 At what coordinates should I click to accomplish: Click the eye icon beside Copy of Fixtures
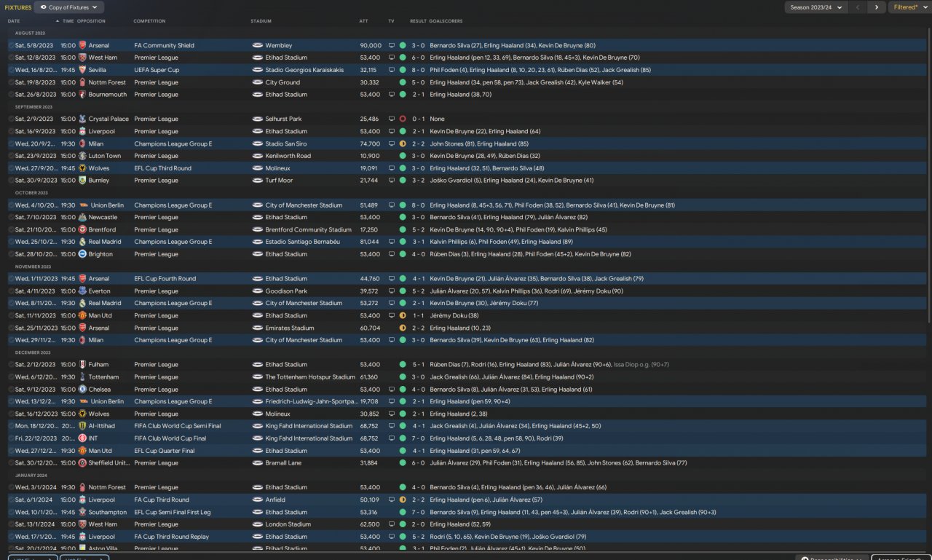tap(43, 7)
